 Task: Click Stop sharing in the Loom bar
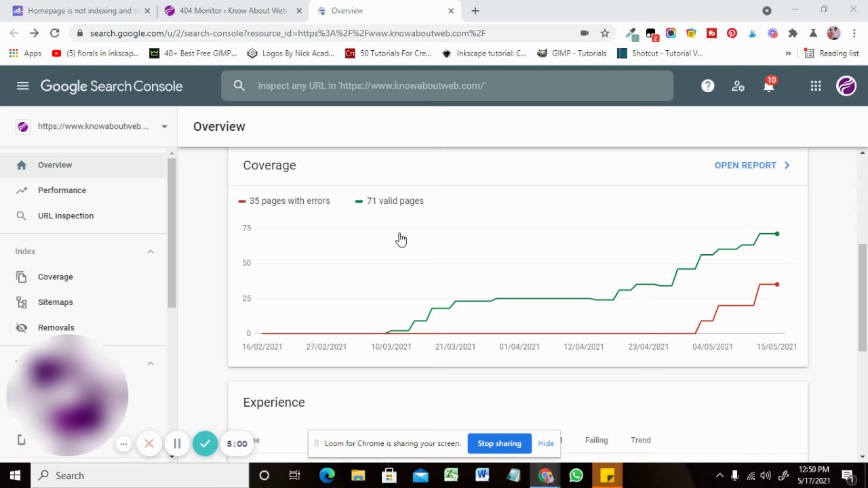499,443
